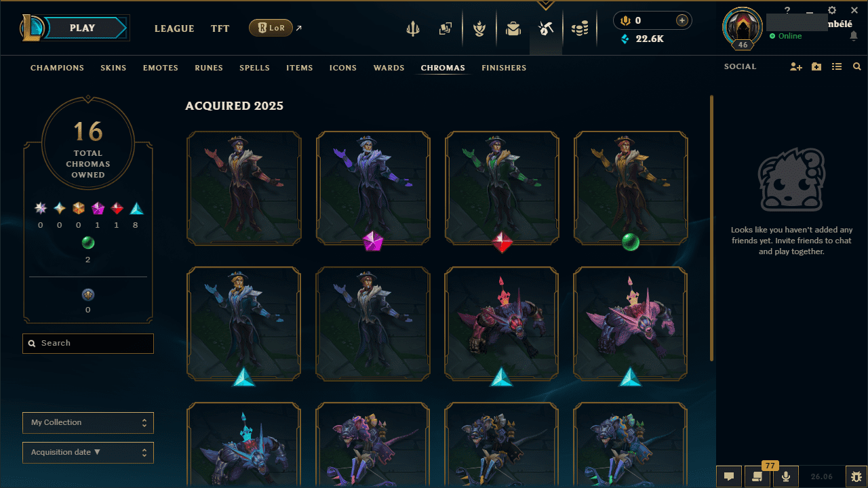Open the friends list search magnifier
The image size is (868, 488).
point(857,67)
